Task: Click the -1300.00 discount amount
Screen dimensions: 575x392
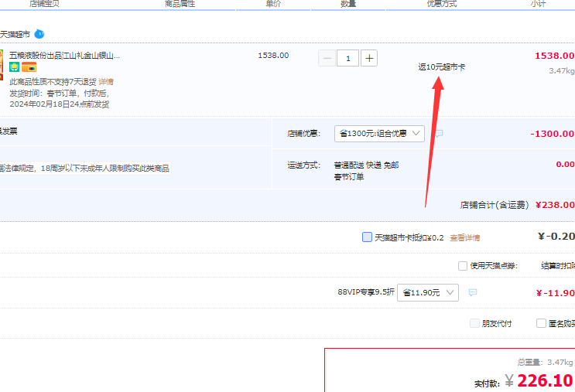Action: [553, 134]
